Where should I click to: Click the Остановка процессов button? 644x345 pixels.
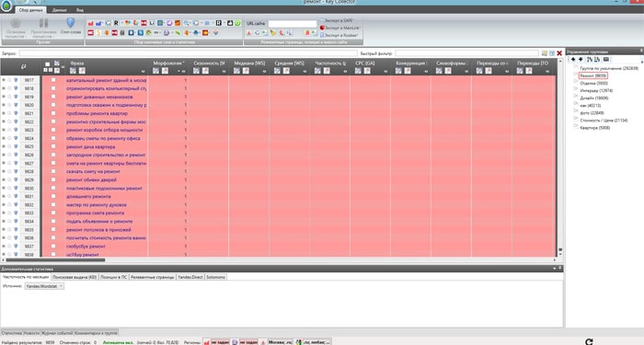tap(16, 28)
